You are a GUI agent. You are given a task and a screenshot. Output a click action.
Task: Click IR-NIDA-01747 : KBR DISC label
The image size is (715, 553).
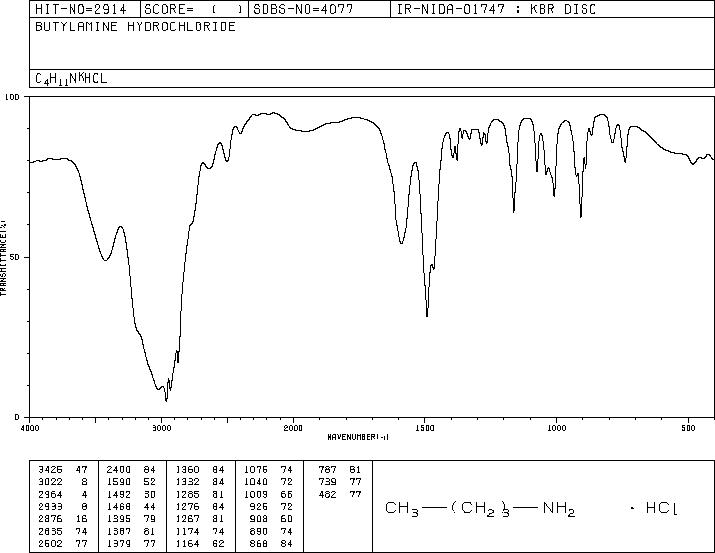(496, 9)
